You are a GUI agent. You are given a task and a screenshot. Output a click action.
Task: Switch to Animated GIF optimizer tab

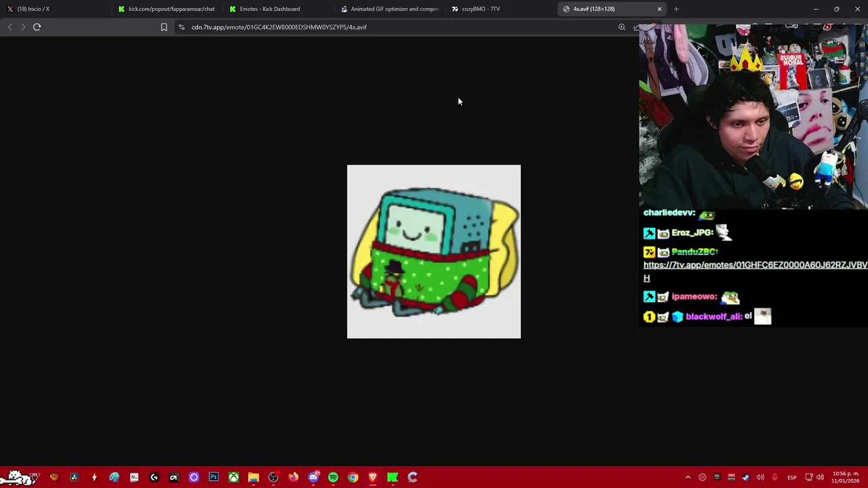[389, 9]
